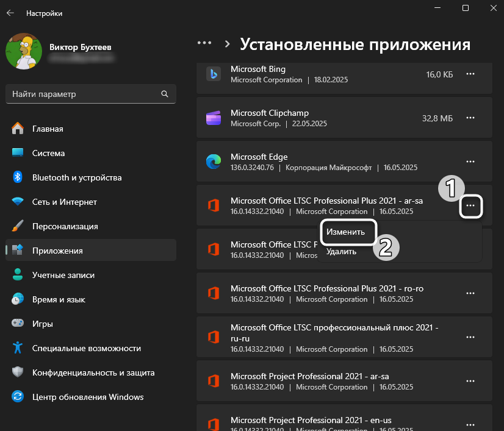Open the Игры section
This screenshot has width=504, height=431.
click(x=91, y=324)
